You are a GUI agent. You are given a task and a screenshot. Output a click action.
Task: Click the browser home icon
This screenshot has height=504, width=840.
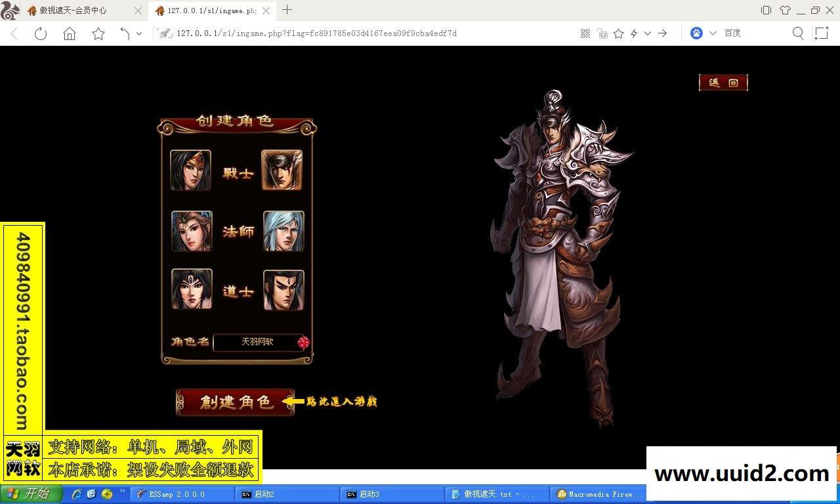[69, 33]
